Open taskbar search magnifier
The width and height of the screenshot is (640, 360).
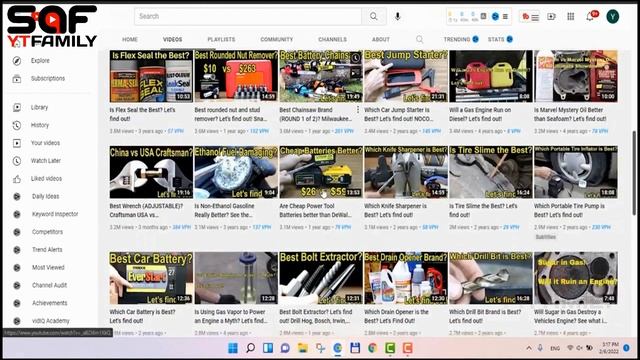251,348
